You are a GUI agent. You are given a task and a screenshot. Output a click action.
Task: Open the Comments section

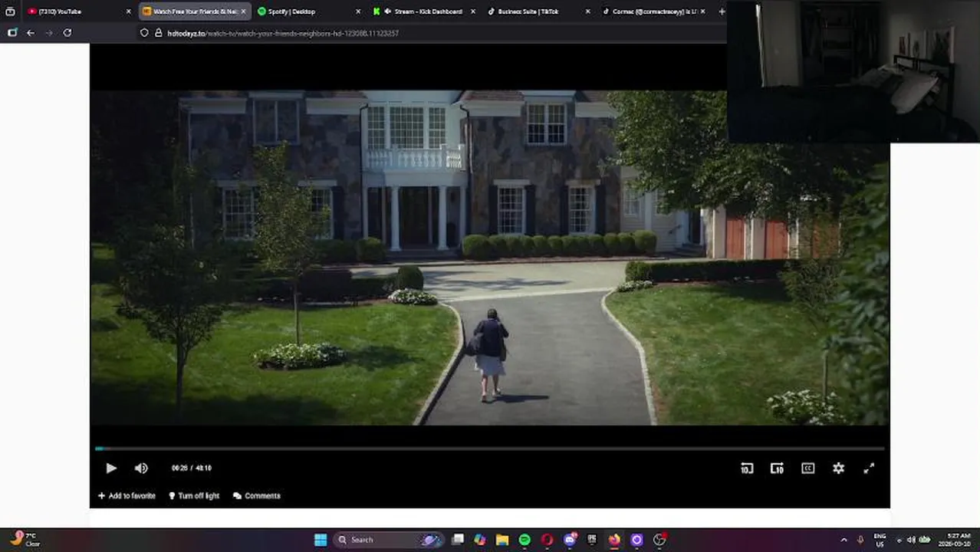[257, 496]
